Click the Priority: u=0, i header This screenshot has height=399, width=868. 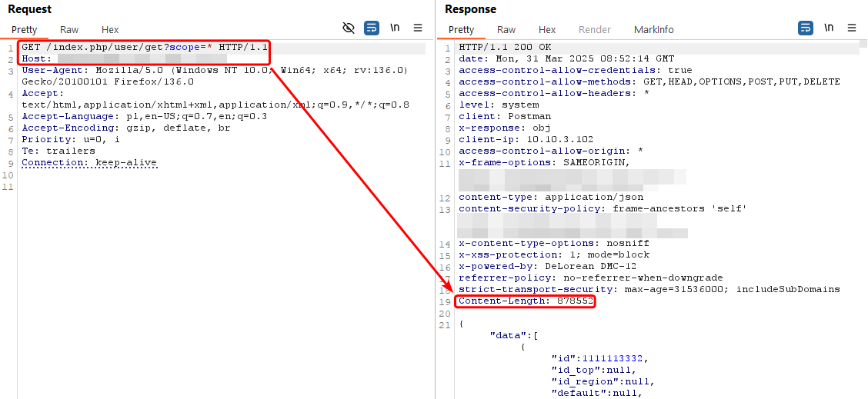pyautogui.click(x=70, y=139)
